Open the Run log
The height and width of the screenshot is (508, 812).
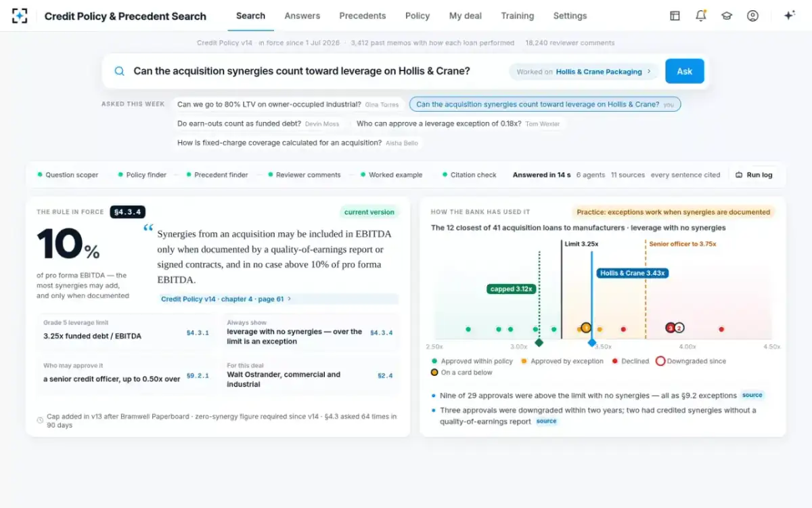coord(754,175)
